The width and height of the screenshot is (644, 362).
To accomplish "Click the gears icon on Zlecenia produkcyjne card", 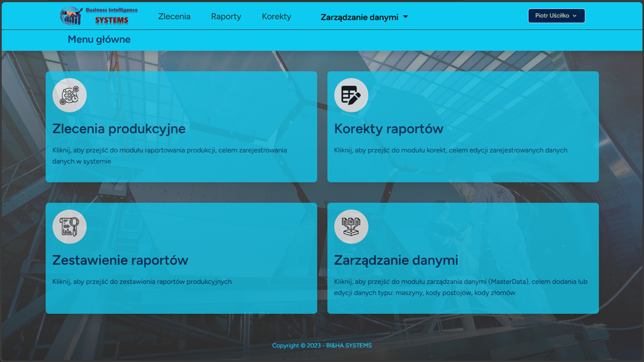I will coord(69,95).
